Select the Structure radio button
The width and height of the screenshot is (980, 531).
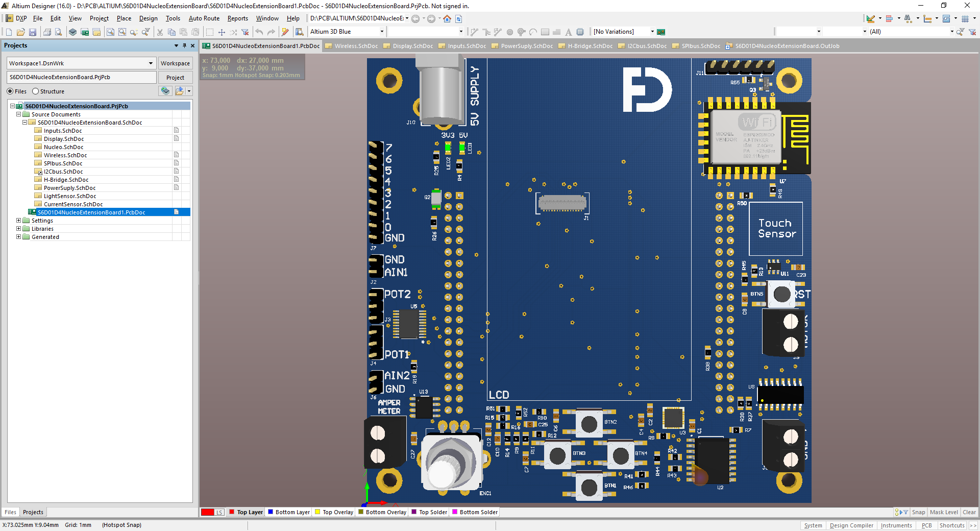point(35,91)
